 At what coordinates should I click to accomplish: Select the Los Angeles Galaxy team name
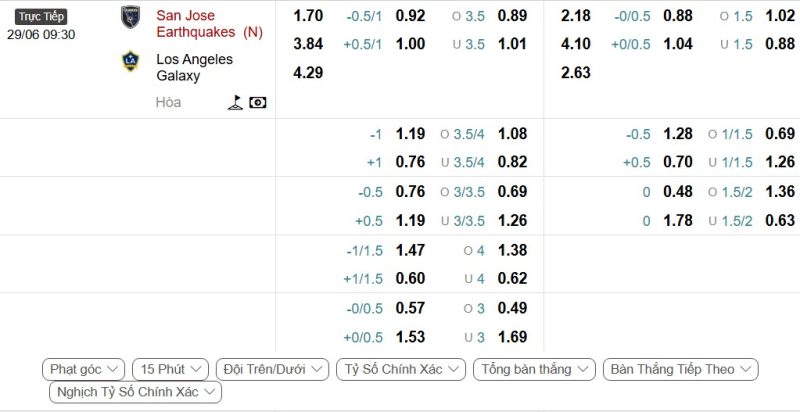(194, 67)
